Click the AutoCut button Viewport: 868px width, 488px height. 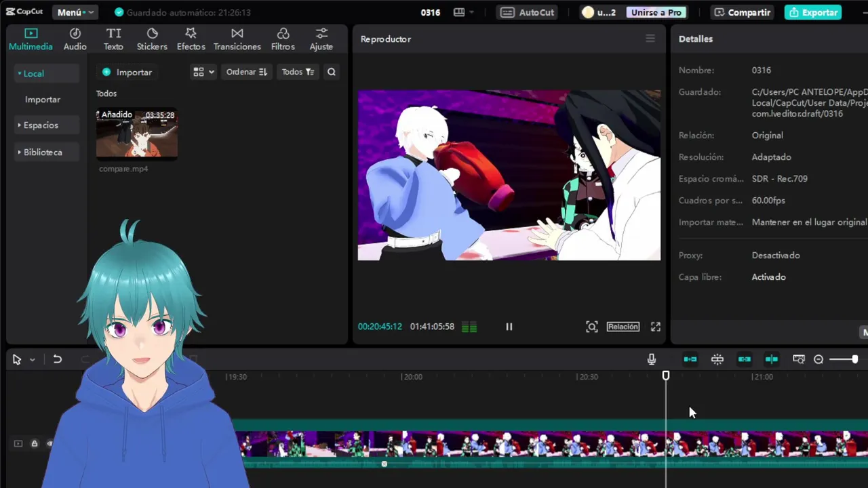click(x=528, y=12)
